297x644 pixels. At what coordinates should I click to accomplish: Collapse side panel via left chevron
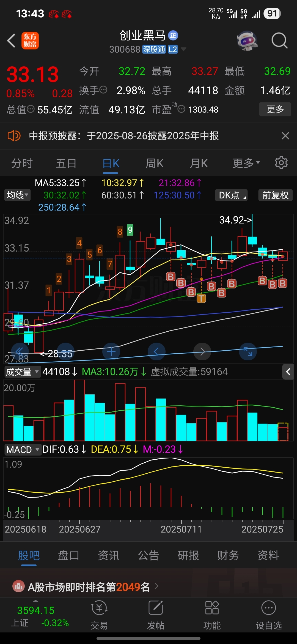pos(288,372)
